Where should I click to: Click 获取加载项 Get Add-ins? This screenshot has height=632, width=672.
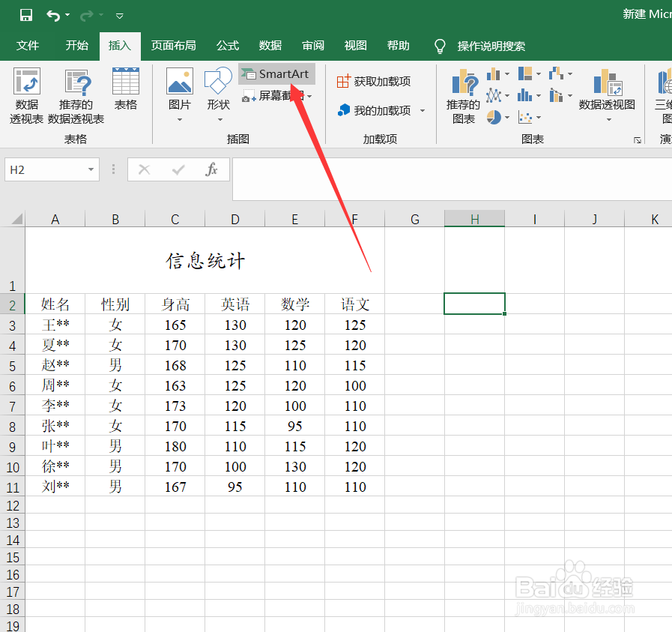tap(374, 81)
